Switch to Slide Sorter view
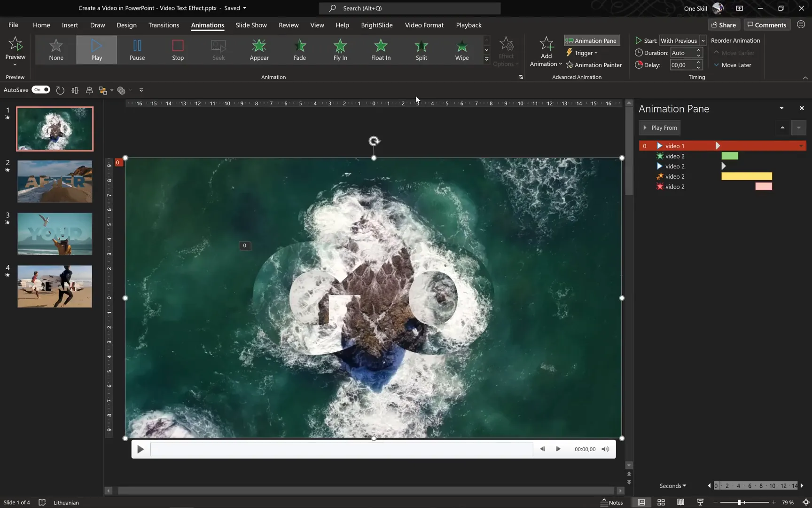The height and width of the screenshot is (508, 812). click(661, 502)
